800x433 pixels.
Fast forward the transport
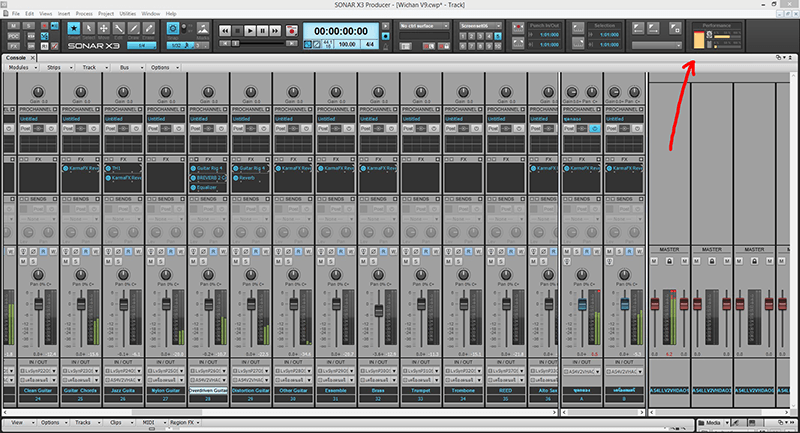(275, 31)
